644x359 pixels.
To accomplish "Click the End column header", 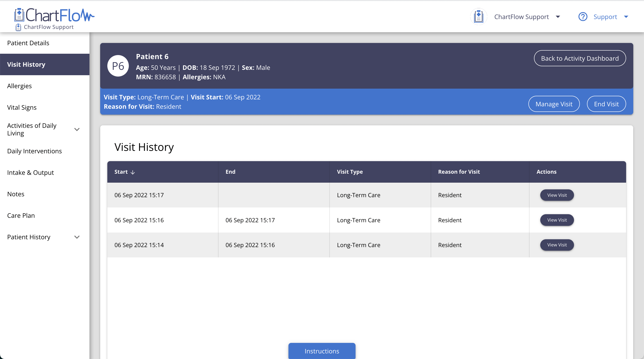I will (230, 172).
